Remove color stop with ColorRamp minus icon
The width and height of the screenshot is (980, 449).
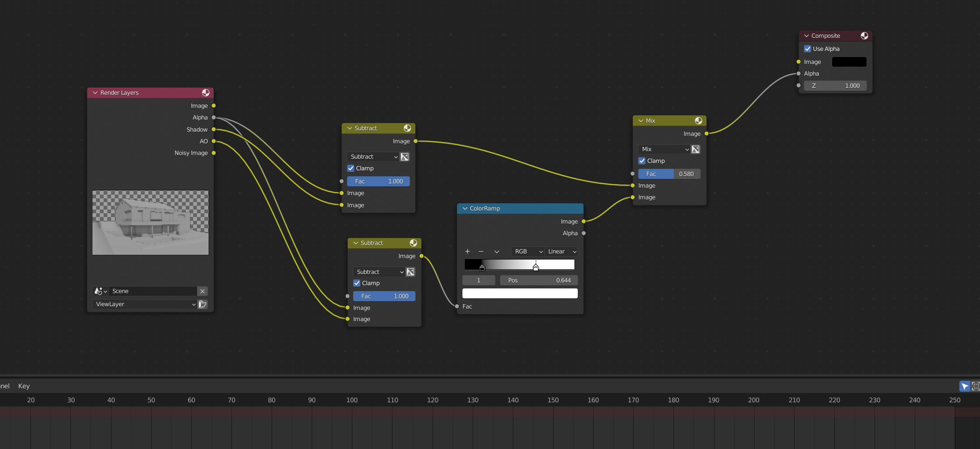[481, 252]
